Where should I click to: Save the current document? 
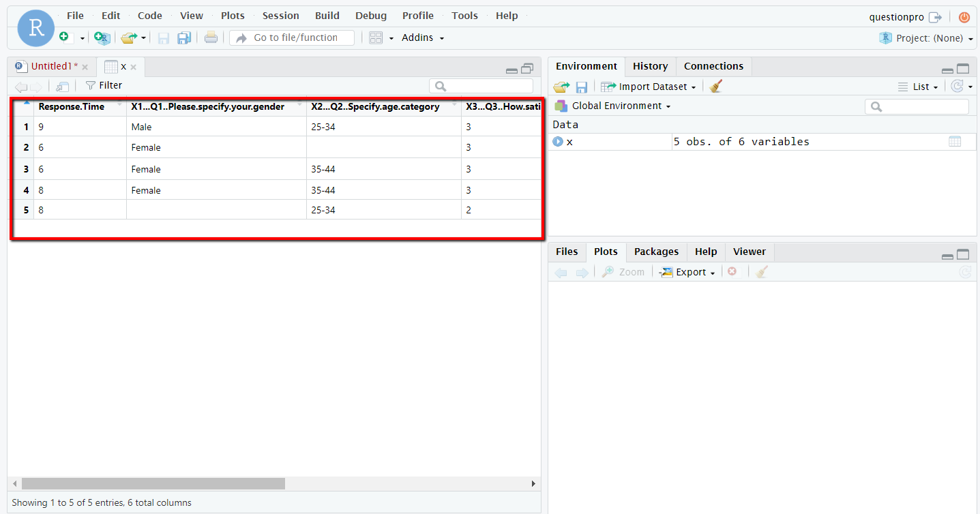(164, 38)
